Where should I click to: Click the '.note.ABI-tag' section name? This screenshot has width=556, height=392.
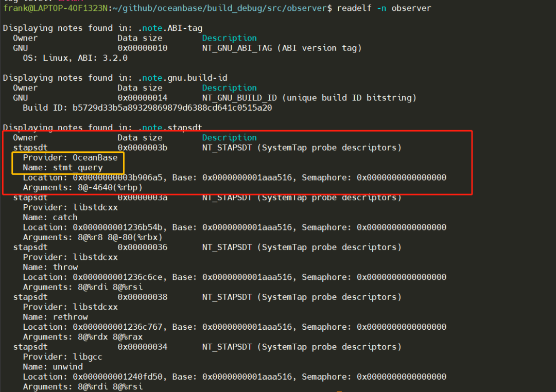click(x=170, y=28)
